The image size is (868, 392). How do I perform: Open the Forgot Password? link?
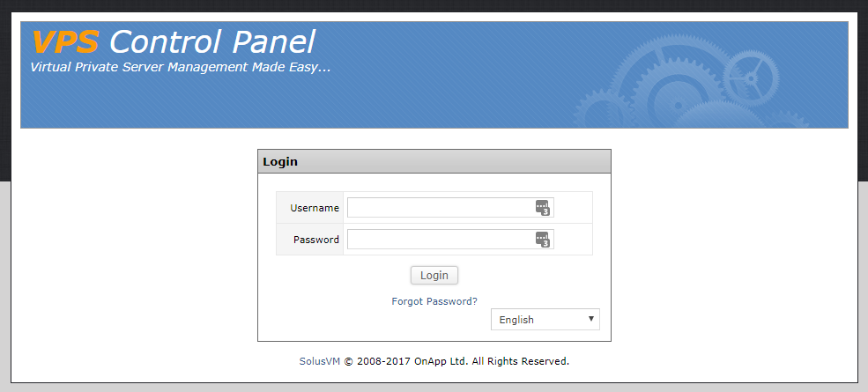click(x=434, y=301)
